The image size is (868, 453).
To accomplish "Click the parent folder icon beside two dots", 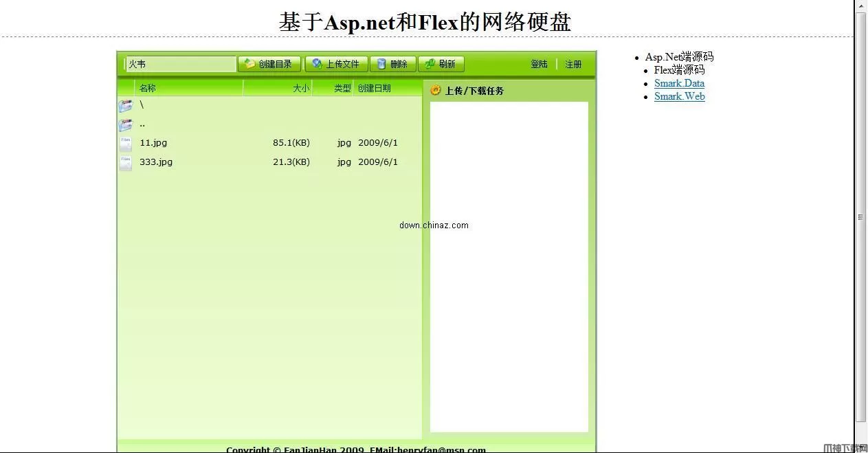I will click(x=125, y=125).
